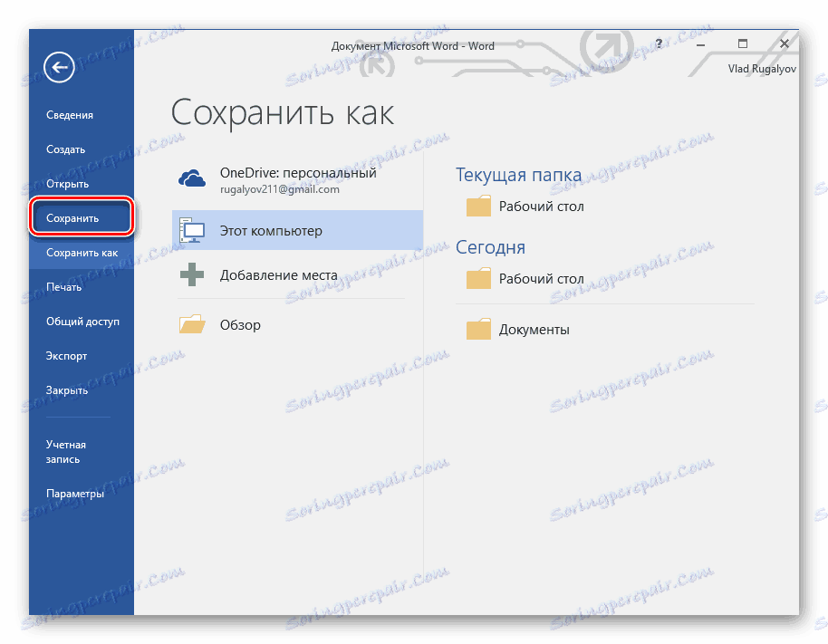The width and height of the screenshot is (828, 644).
Task: Click the help question mark icon
Action: coord(659,43)
